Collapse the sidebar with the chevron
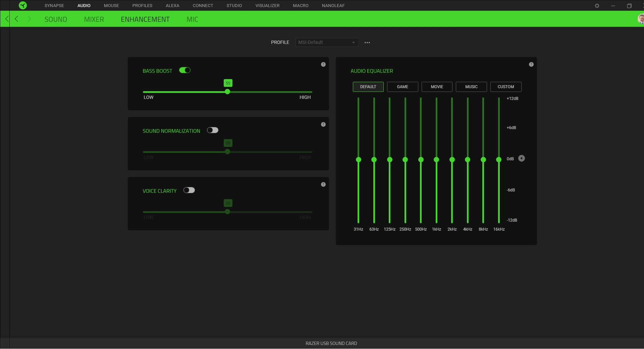Image resolution: width=644 pixels, height=349 pixels. pyautogui.click(x=7, y=19)
